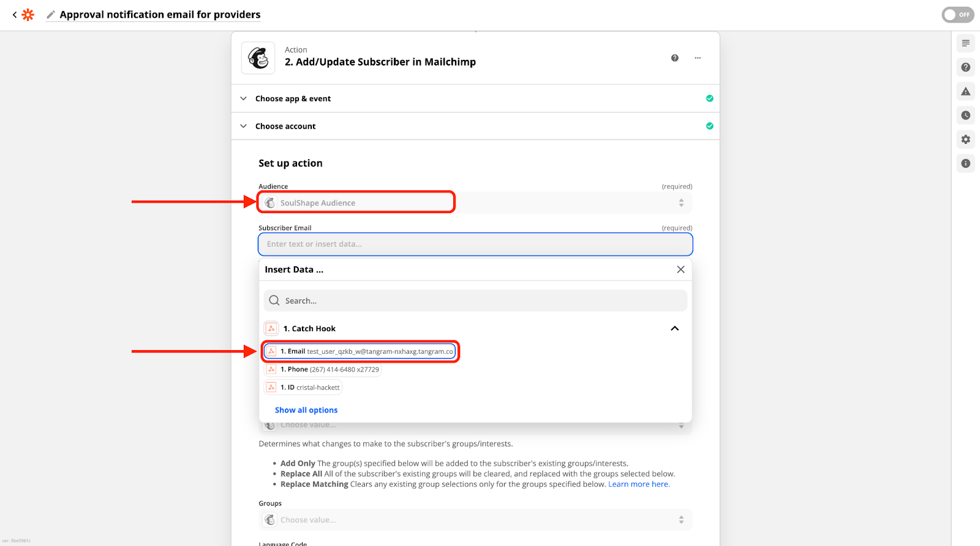
Task: Open the notes icon in right sidebar
Action: pos(966,43)
